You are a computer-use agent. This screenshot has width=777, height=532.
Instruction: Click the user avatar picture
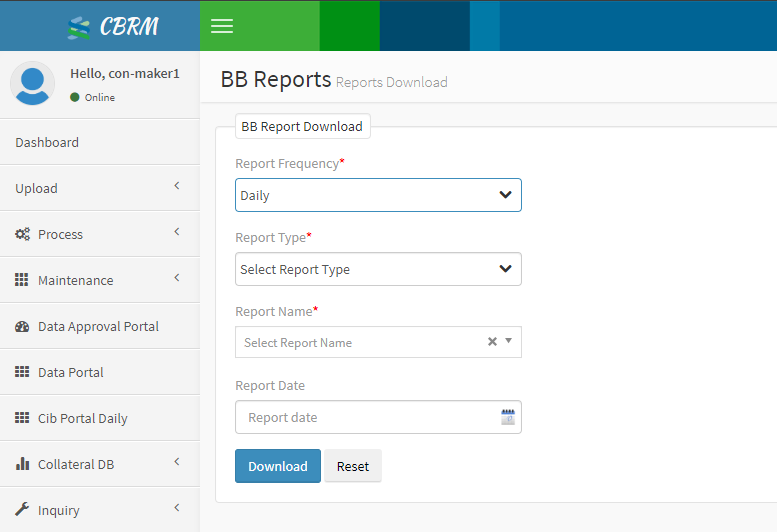33,83
